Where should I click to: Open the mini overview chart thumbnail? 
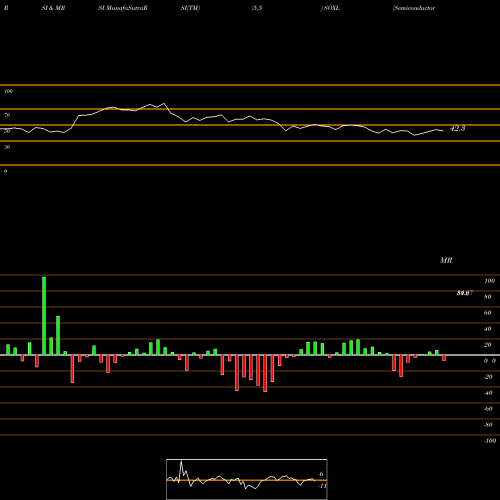[247, 479]
